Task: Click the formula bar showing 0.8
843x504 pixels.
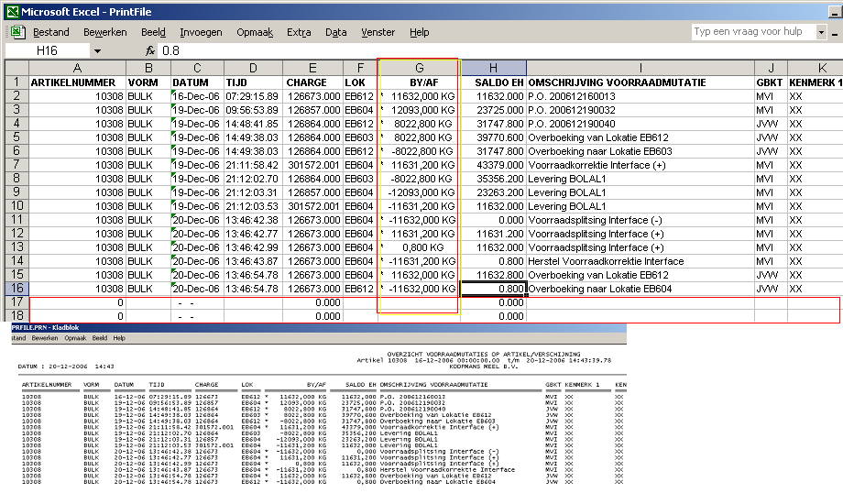Action: pos(500,50)
